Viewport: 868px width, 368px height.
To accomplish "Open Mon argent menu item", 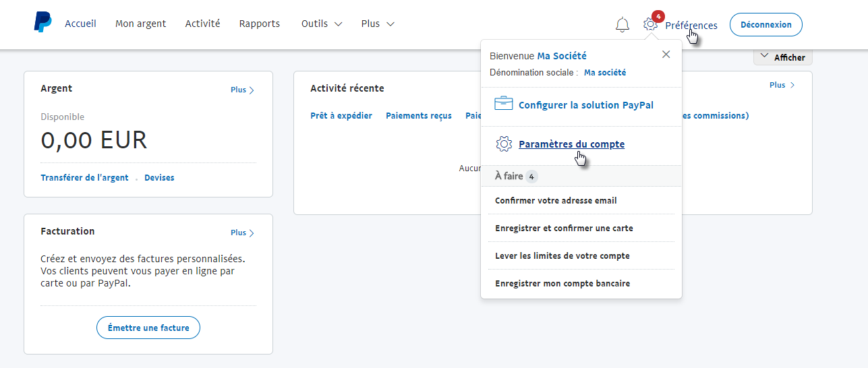I will click(x=140, y=24).
